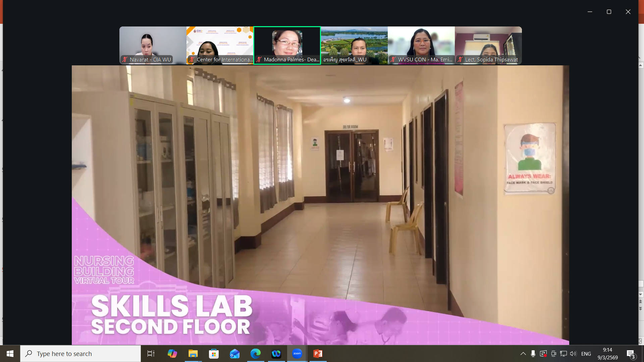
Task: Launch Microsoft Edge from taskbar
Action: pyautogui.click(x=255, y=354)
